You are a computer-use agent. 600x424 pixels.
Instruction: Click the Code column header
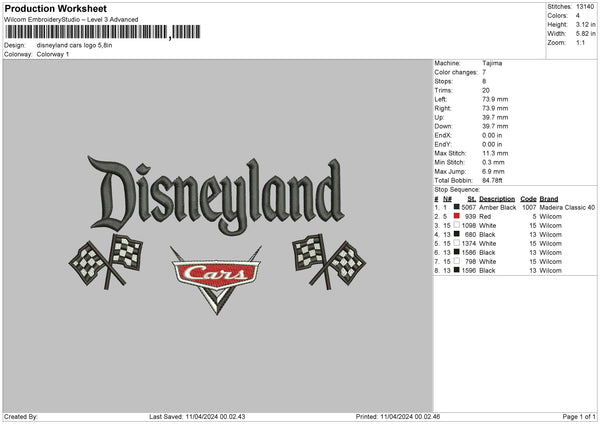(x=528, y=199)
